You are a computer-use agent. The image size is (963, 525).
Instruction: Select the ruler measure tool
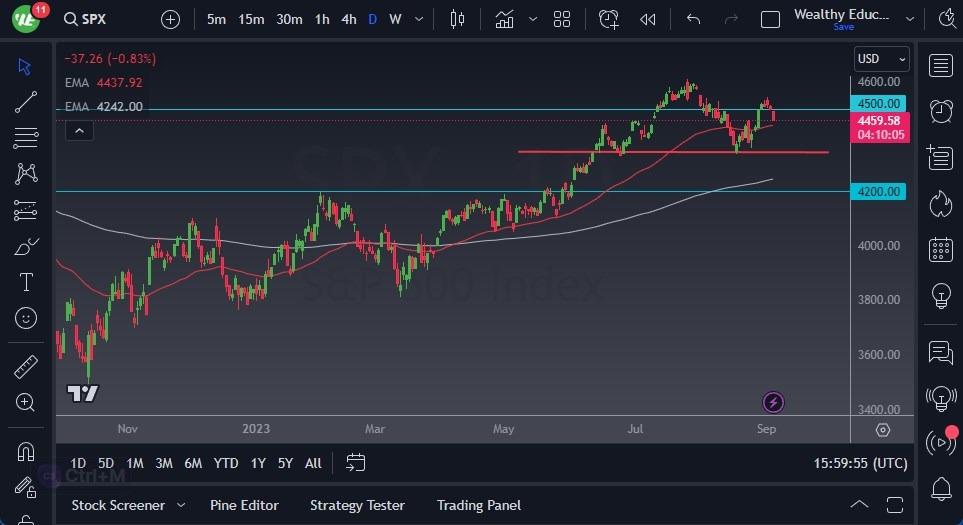tap(26, 367)
